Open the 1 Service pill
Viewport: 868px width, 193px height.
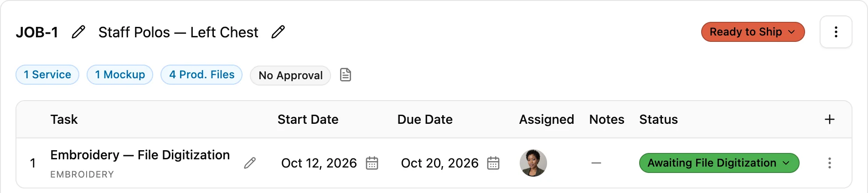tap(47, 75)
